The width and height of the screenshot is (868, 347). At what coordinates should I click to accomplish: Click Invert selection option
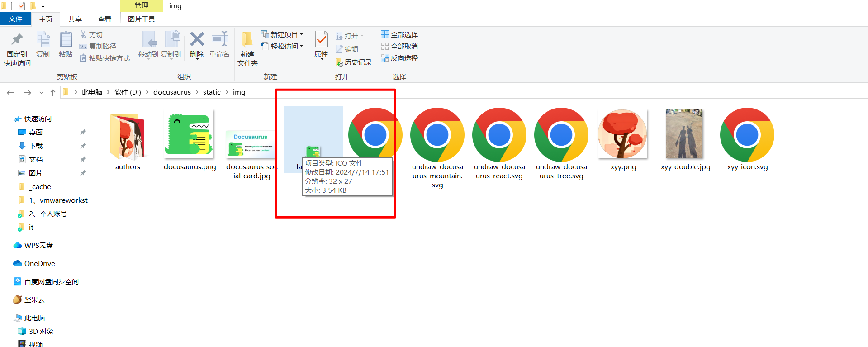pyautogui.click(x=399, y=58)
